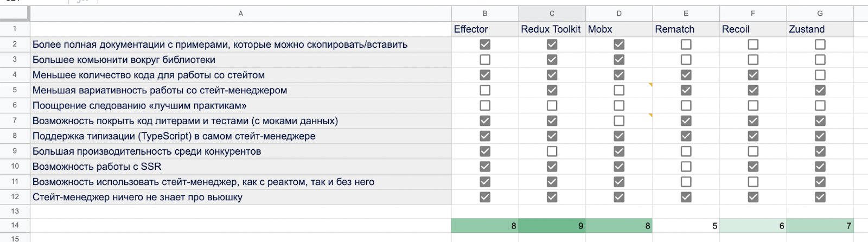Uncheck Redux Toolkit box for TypeScript support row
The height and width of the screenshot is (242, 868).
(552, 136)
